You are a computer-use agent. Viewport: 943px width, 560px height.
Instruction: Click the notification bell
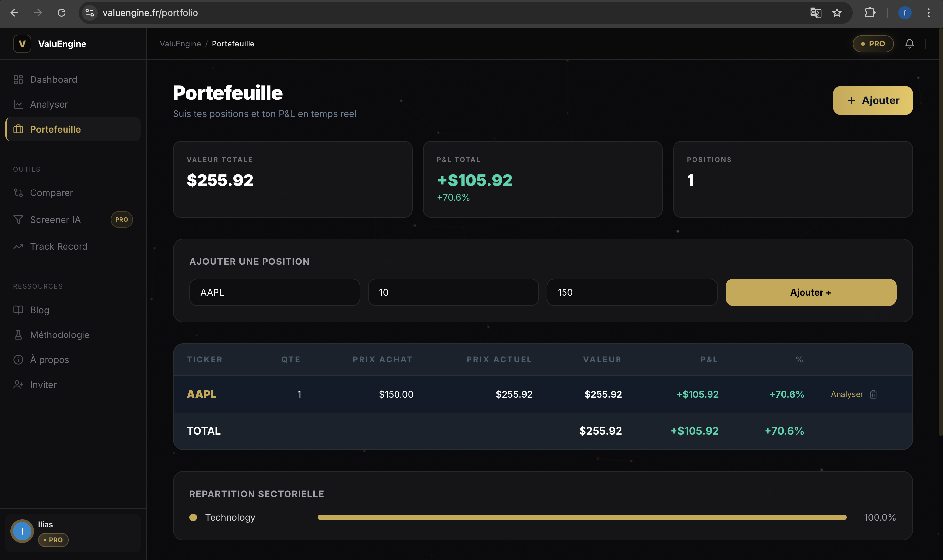(910, 44)
